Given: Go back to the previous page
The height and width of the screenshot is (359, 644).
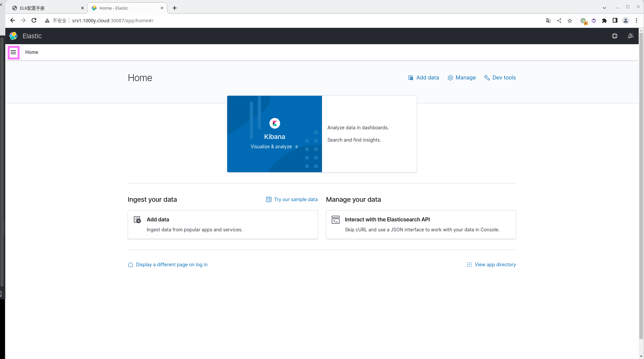Looking at the screenshot, I should (12, 21).
